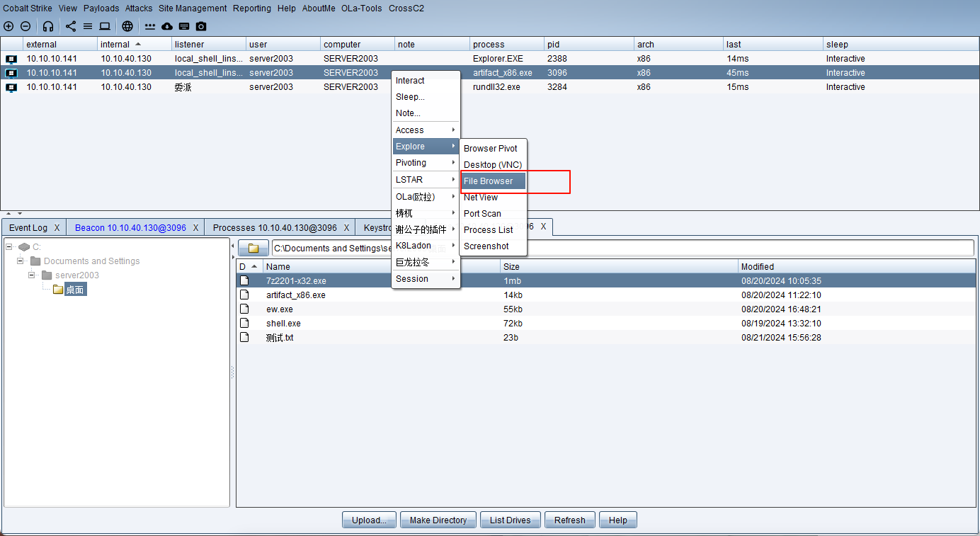Select the 7z2201-x32.exe file row
The height and width of the screenshot is (536, 980).
606,281
